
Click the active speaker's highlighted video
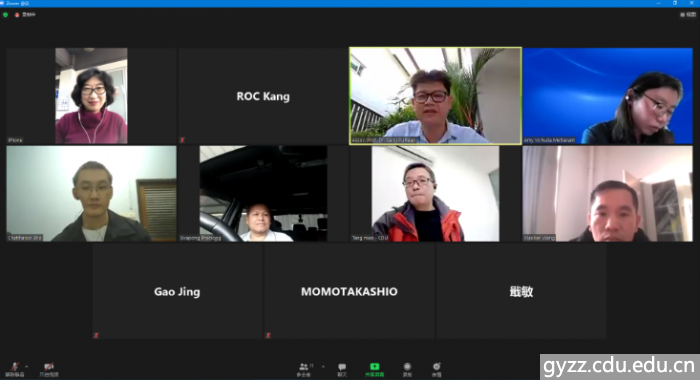(435, 96)
